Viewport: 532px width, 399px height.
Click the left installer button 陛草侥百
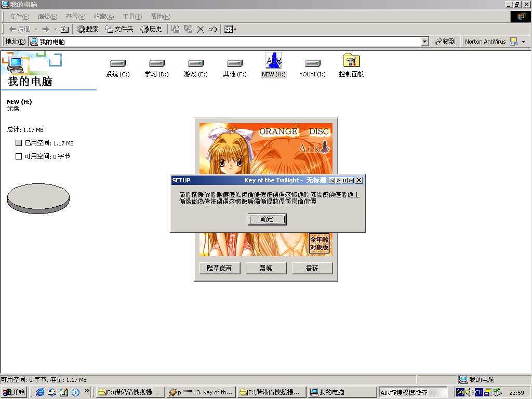(220, 268)
